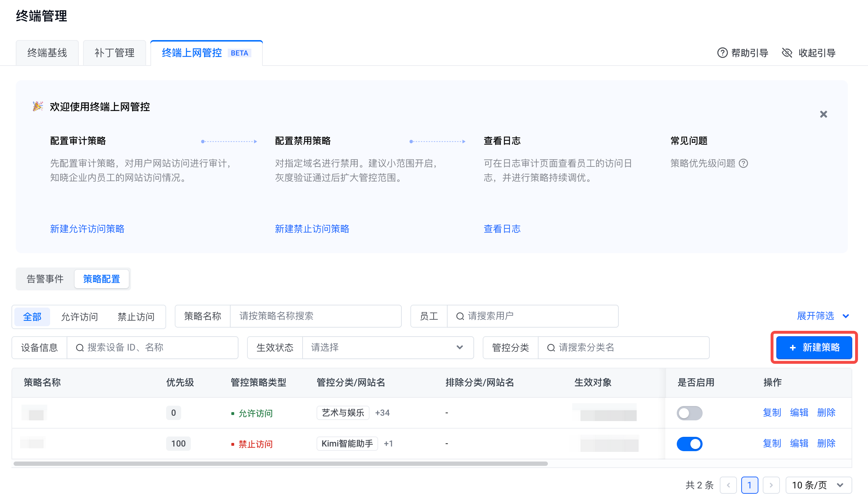The width and height of the screenshot is (868, 502).
Task: Click the 新建策略 button
Action: coord(814,347)
